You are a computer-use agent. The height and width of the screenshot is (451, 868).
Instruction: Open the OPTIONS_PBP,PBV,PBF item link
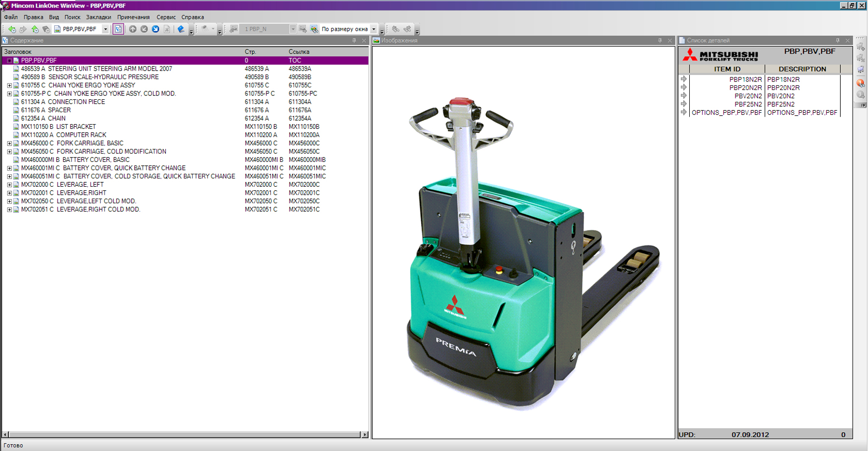tap(726, 113)
